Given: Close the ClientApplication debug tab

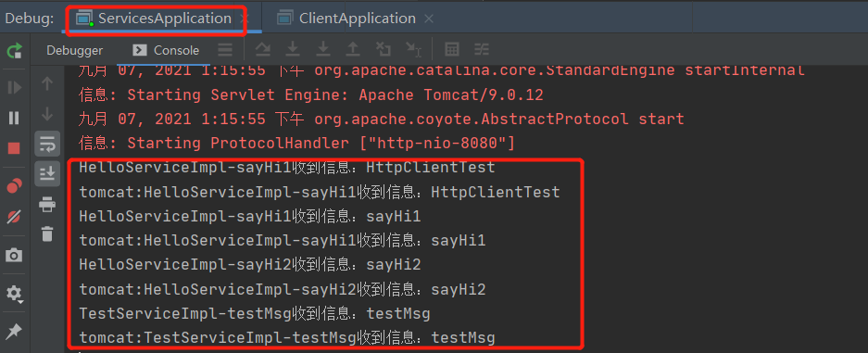Looking at the screenshot, I should pyautogui.click(x=429, y=19).
